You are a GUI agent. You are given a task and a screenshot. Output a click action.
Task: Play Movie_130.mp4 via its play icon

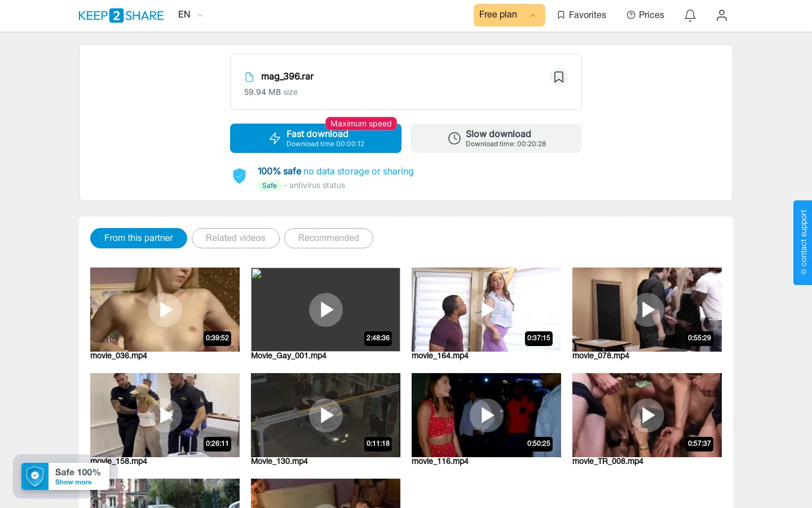(326, 415)
